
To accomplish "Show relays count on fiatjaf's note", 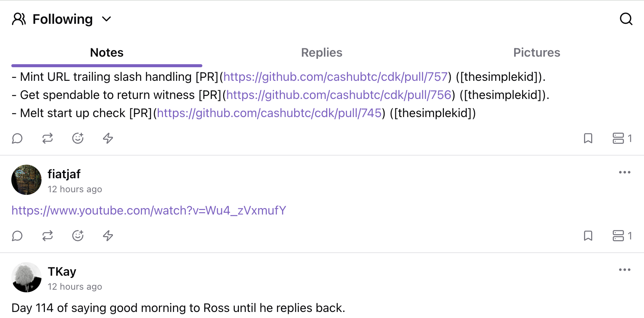I will [622, 236].
